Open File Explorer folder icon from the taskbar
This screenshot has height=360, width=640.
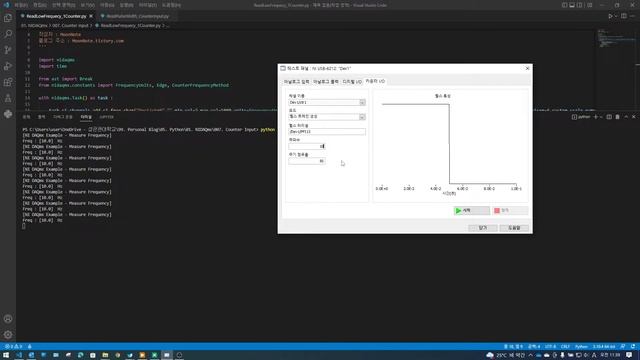click(x=105, y=355)
